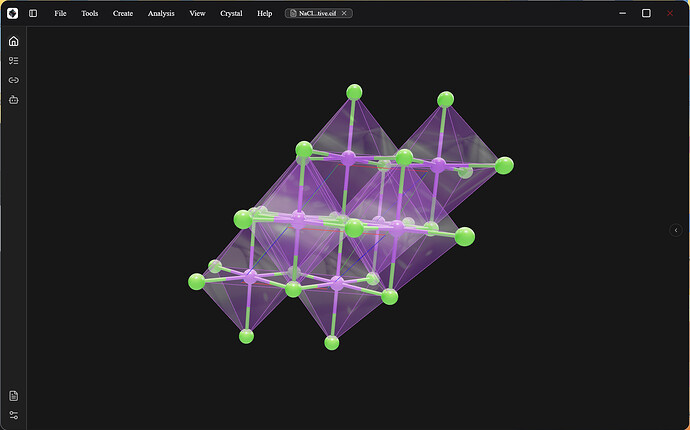The image size is (690, 430).
Task: Maximize the application window
Action: 646,13
